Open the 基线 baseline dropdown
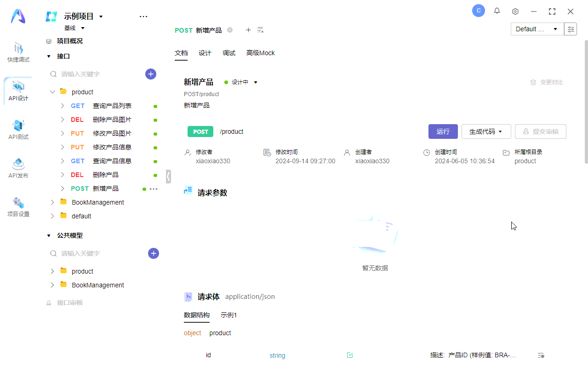 83,28
